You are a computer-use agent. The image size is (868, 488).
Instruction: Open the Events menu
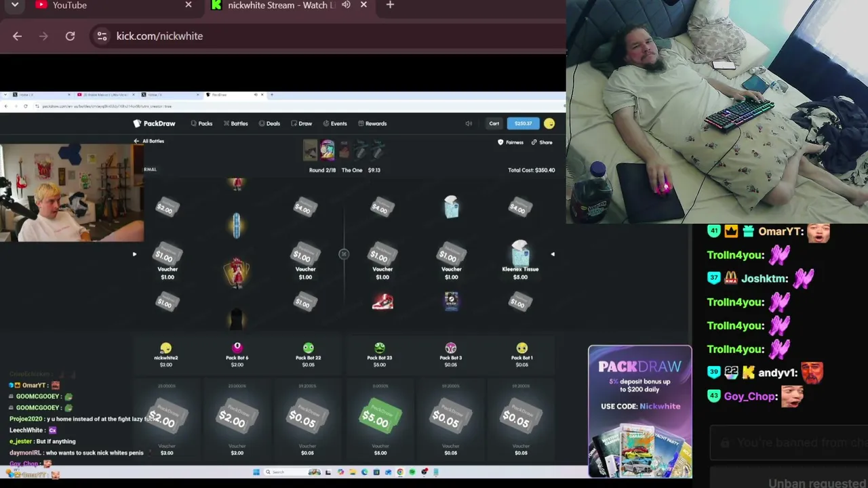(335, 123)
